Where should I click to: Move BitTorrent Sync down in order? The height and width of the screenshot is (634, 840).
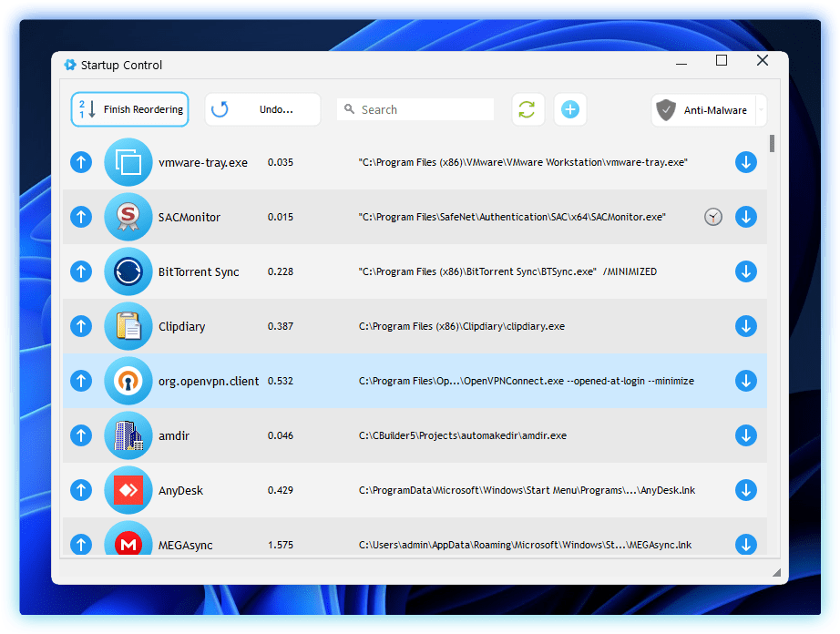(745, 271)
